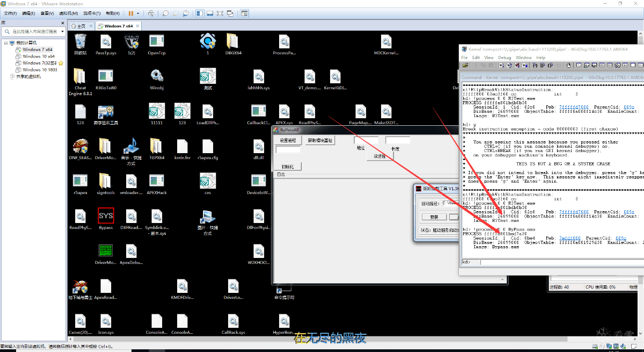
Task: Open the File menu in WinDbg
Action: (465, 58)
